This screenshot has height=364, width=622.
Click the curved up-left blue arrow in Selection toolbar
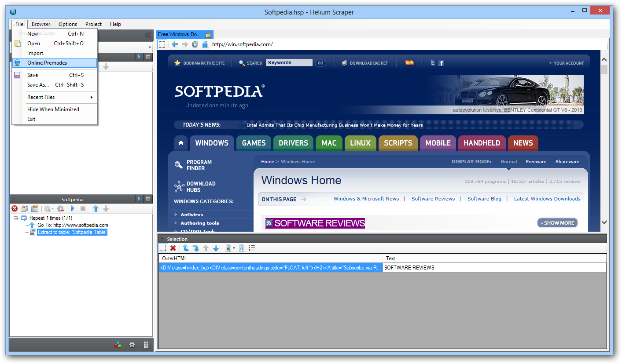tap(186, 248)
